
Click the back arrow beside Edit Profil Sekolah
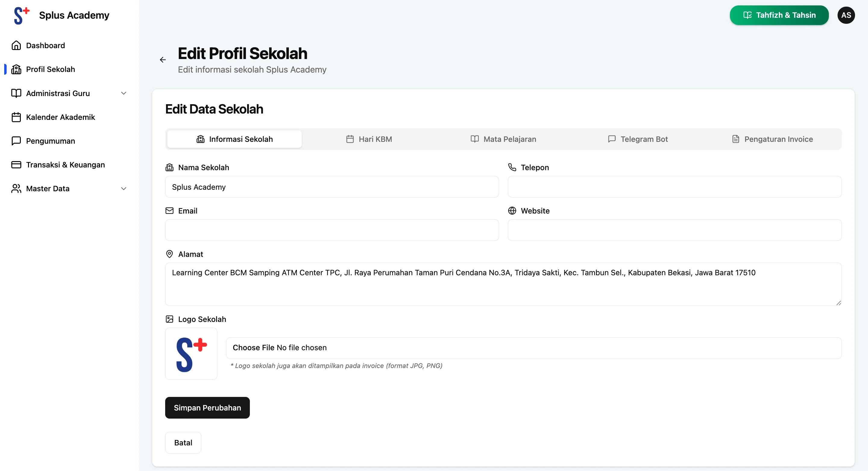tap(163, 60)
